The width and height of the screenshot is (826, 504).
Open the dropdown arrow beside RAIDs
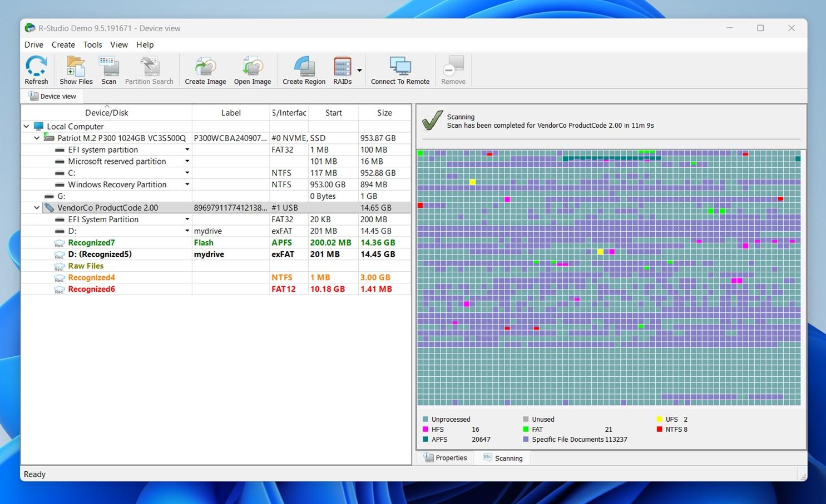point(359,71)
